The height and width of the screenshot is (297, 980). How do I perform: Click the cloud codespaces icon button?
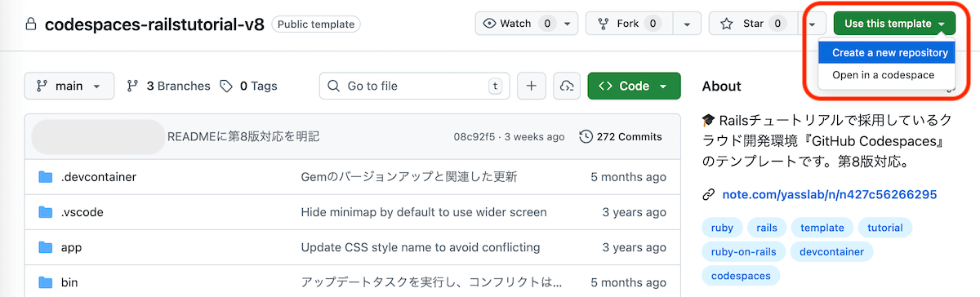coord(567,86)
